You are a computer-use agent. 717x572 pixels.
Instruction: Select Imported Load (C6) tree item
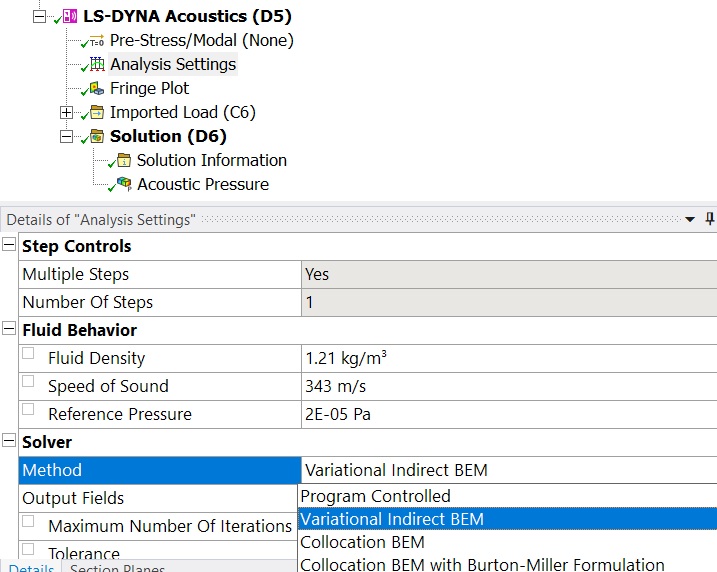(182, 112)
